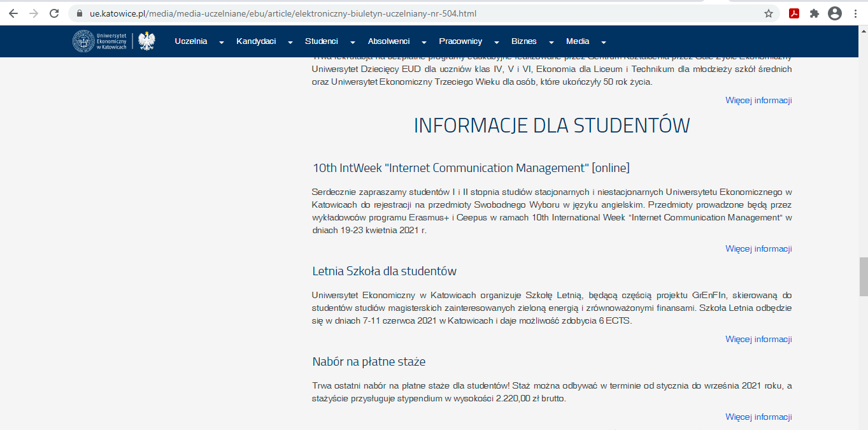Expand the dropdown arrow beside Biznes
The image size is (868, 430).
coord(551,42)
